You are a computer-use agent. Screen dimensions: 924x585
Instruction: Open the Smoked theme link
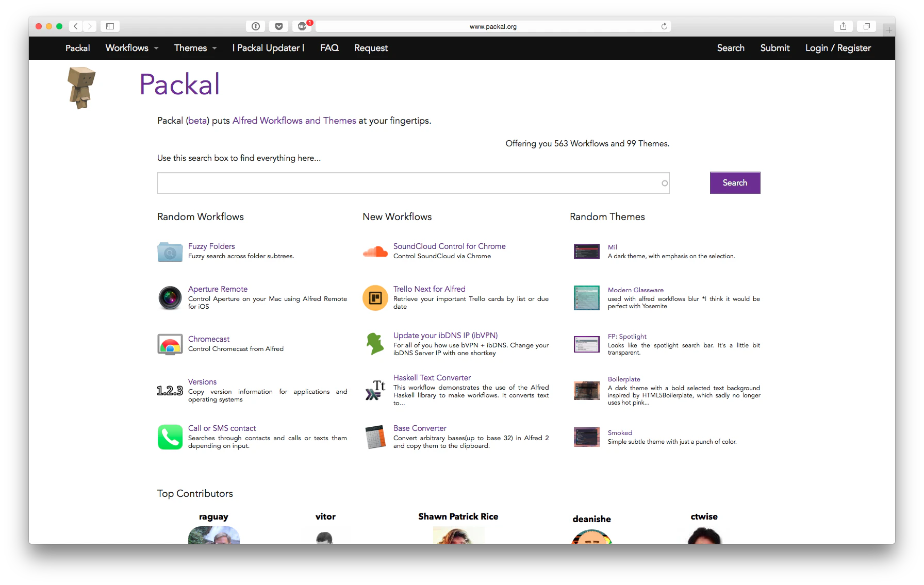[620, 433]
